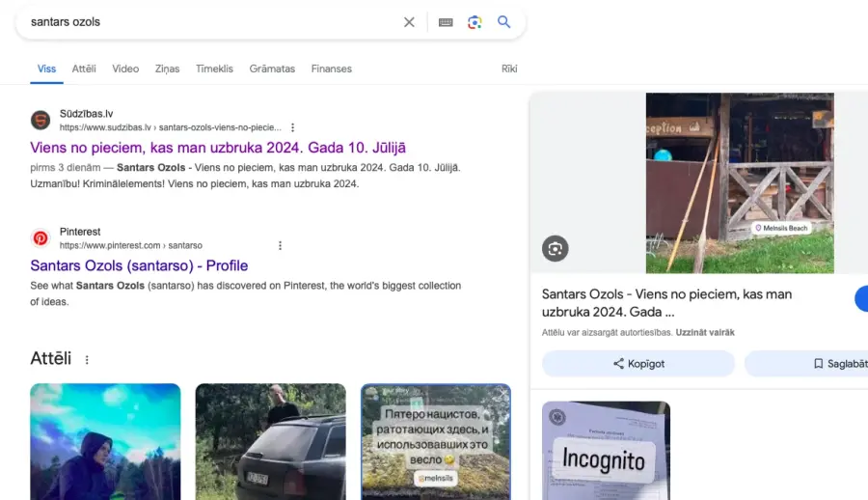This screenshot has height=500, width=868.
Task: Open the on-screen keyboard icon
Action: click(446, 22)
